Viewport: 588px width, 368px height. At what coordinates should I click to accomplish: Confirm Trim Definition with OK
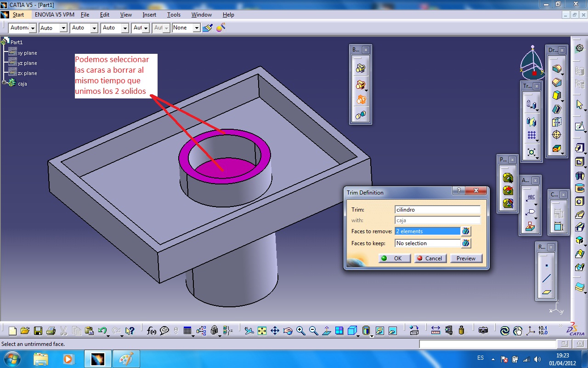click(x=394, y=258)
